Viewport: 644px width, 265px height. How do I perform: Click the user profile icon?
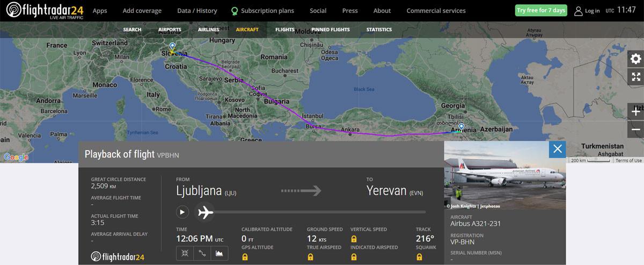click(x=578, y=11)
